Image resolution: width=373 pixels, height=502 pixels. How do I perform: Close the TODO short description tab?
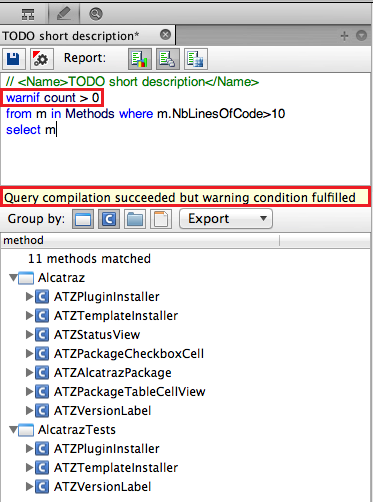[x=165, y=34]
